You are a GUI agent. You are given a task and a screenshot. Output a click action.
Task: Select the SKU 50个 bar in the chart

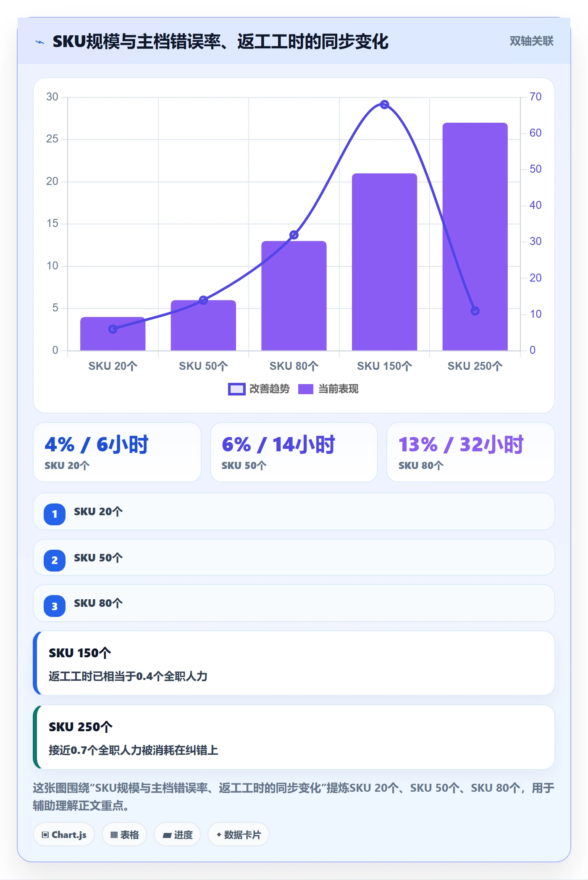[203, 325]
